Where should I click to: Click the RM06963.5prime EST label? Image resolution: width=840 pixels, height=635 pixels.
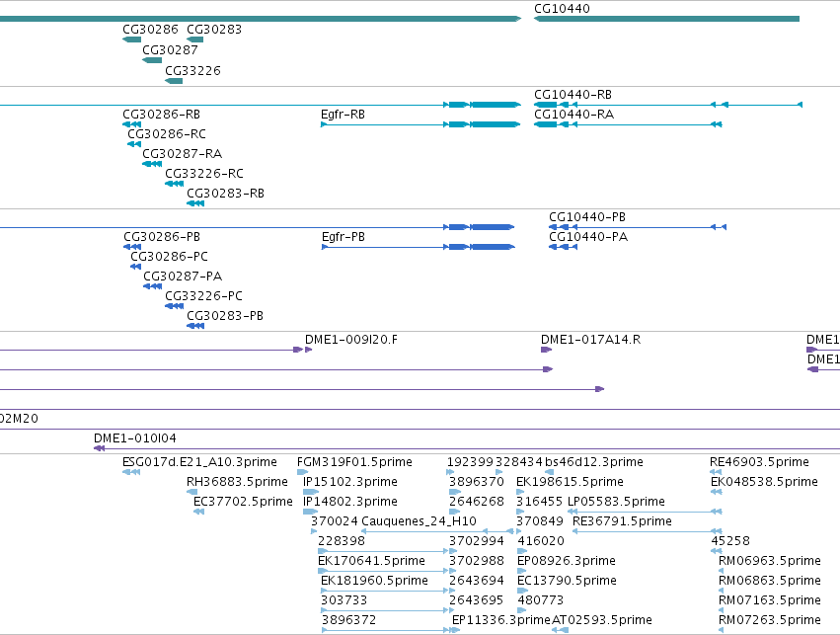tap(770, 561)
